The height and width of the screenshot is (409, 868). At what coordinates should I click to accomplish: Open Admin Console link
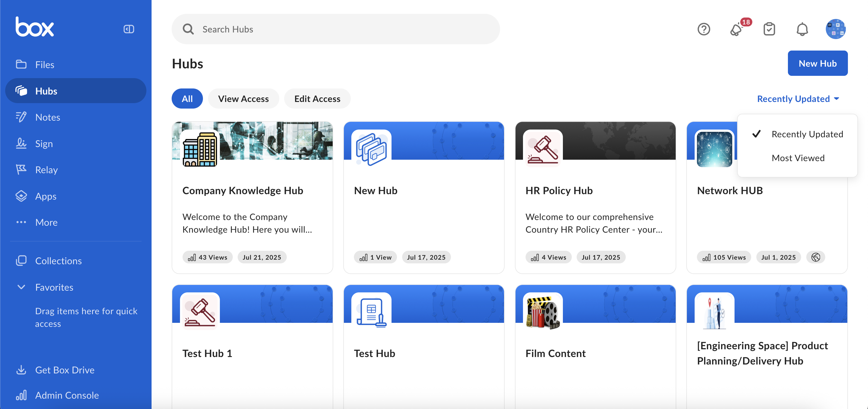coord(67,395)
